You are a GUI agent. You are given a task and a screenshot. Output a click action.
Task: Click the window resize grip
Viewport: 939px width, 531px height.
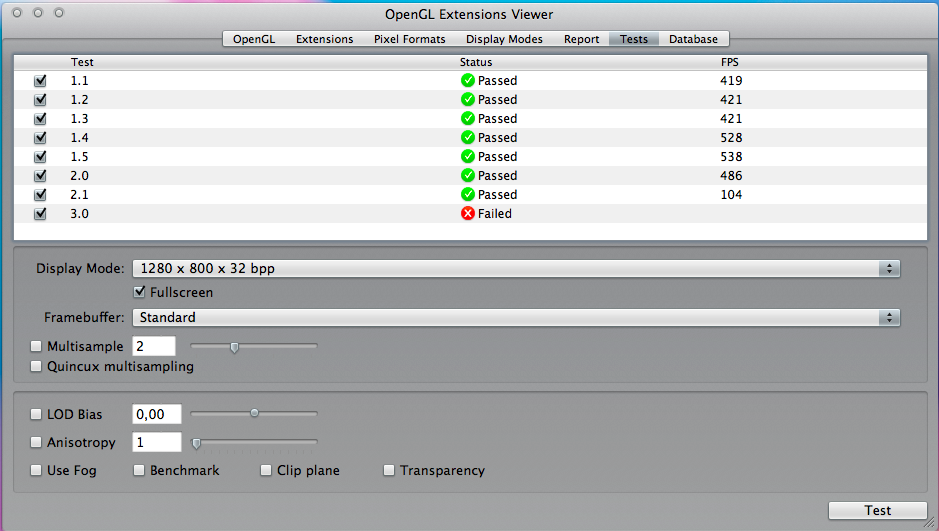click(x=929, y=523)
